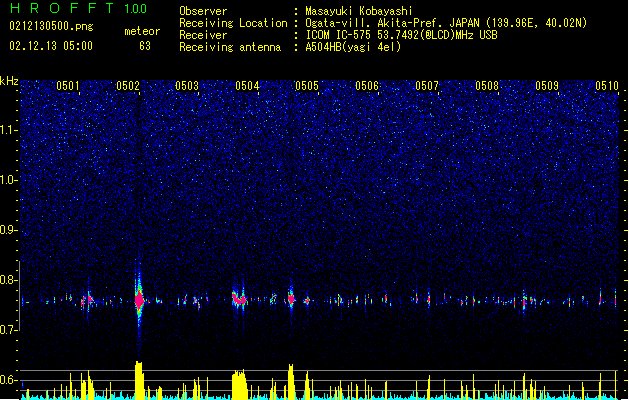Click the 1.1 kHz axis label
Viewport: 629px width, 400px height.
pos(8,130)
